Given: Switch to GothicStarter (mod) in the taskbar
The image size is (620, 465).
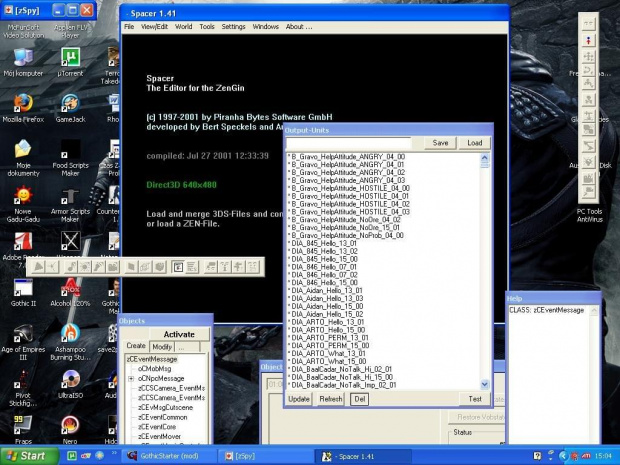Looking at the screenshot, I should 168,456.
